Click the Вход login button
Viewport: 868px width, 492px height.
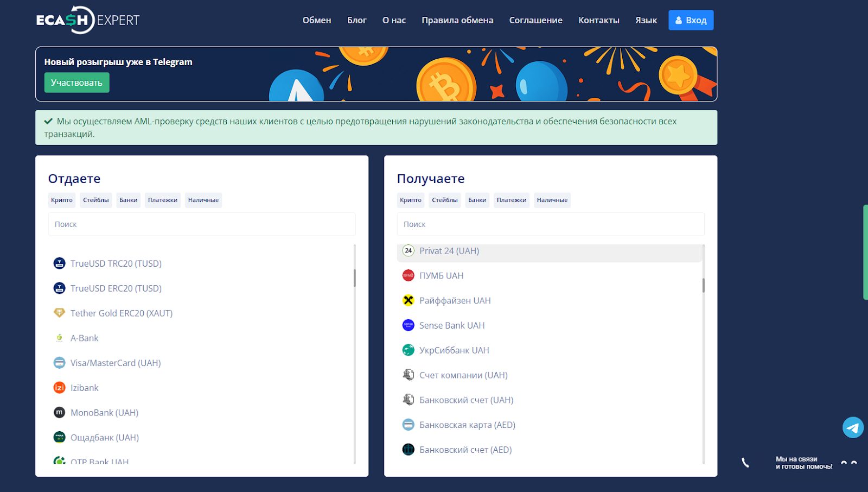[691, 20]
